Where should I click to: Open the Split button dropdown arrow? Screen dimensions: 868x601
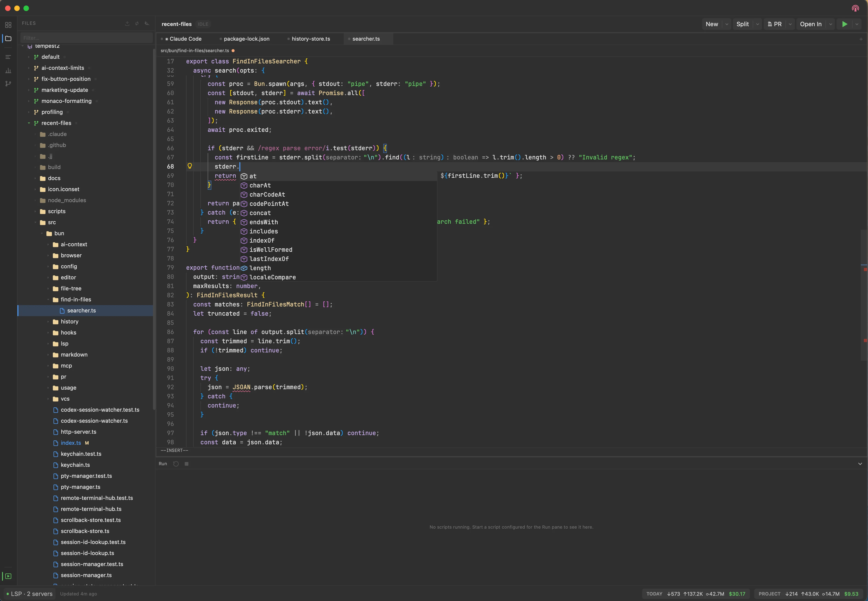pos(758,24)
